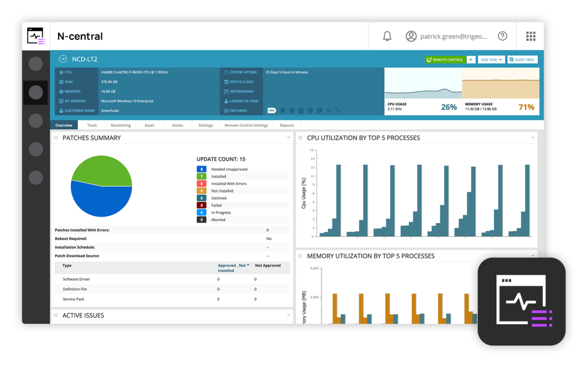588x368 pixels.
Task: Open the Asset tab
Action: 149,125
